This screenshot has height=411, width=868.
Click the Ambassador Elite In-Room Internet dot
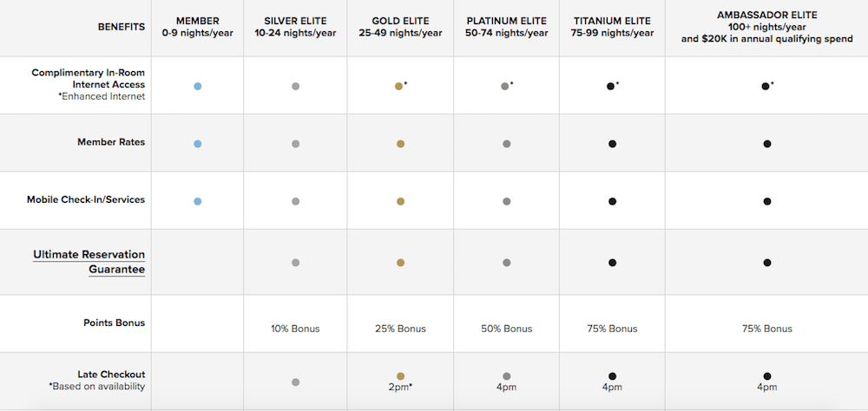point(765,86)
